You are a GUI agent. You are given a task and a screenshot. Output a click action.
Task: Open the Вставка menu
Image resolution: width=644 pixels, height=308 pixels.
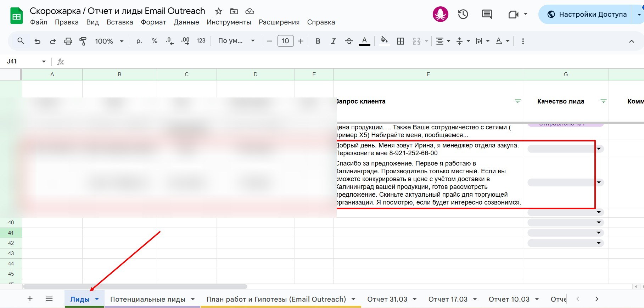[x=120, y=22]
